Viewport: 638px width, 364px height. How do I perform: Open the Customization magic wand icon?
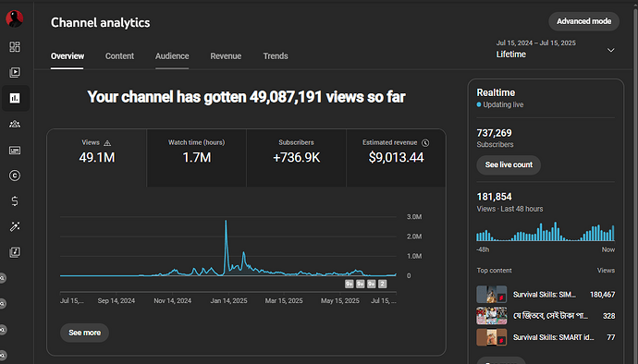(x=15, y=226)
